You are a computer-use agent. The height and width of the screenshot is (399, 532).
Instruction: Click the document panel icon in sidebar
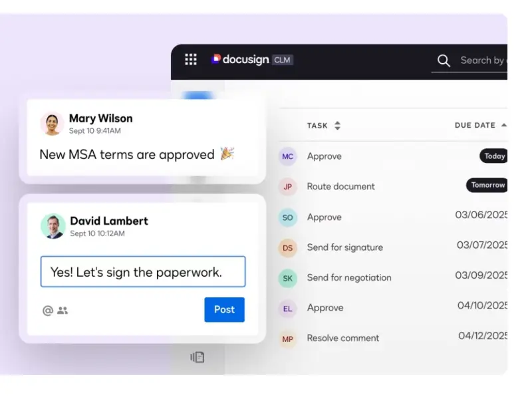point(198,357)
